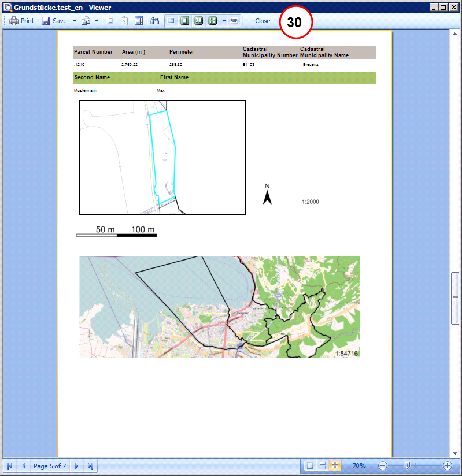Click the Viewer title bar app icon
The image size is (462, 476).
8,8
